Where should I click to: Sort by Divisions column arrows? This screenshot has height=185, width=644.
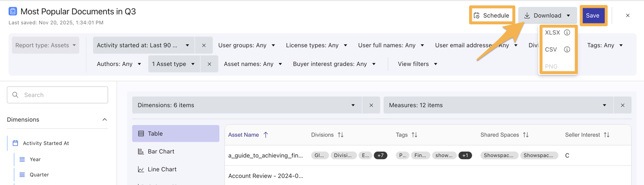coord(341,135)
